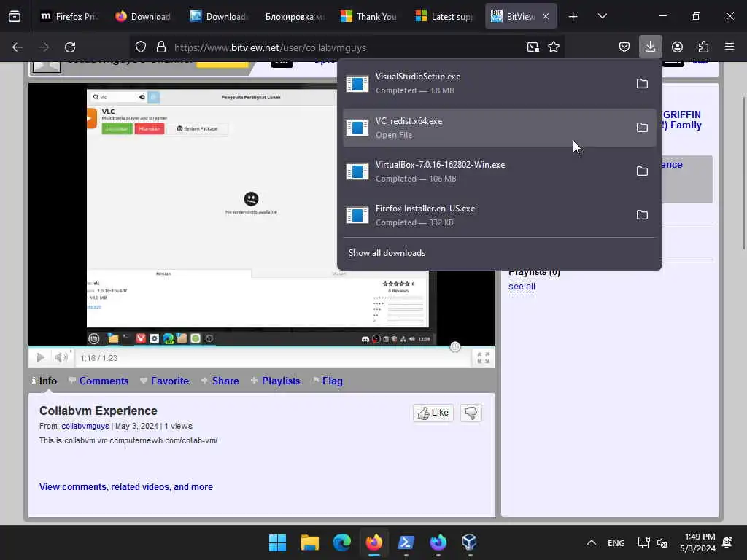Show hidden system tray icons
Viewport: 747px width, 560px height.
click(x=591, y=542)
